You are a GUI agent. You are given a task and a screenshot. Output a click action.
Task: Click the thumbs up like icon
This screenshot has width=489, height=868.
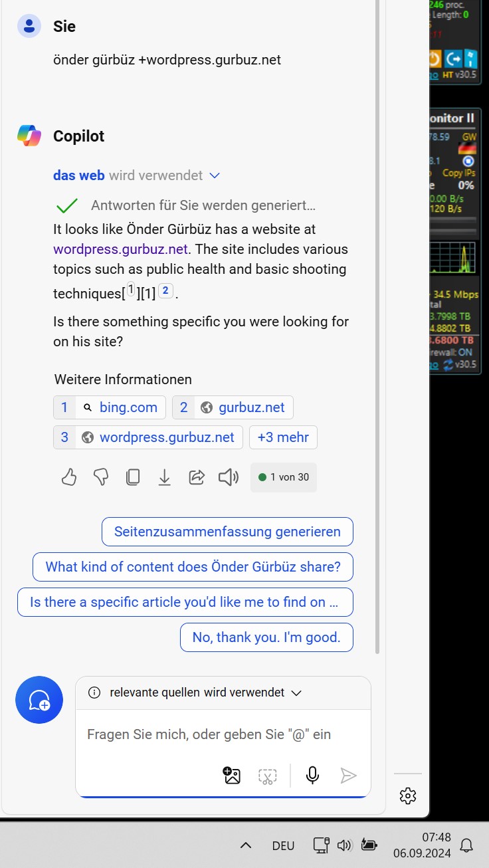(x=69, y=477)
